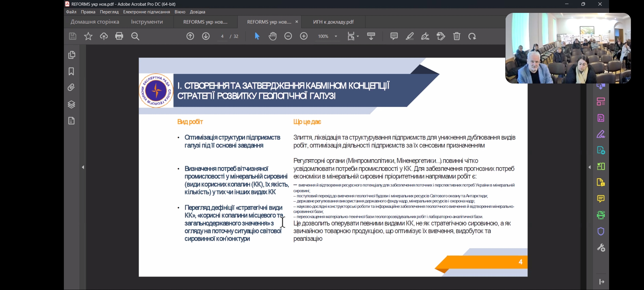Open the Attachments paperclip panel
The image size is (644, 290).
point(71,88)
